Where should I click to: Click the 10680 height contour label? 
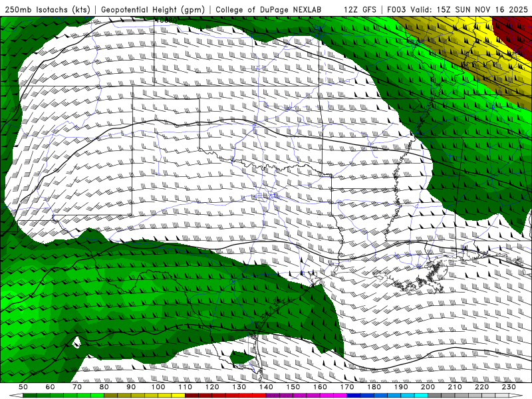coord(166,21)
